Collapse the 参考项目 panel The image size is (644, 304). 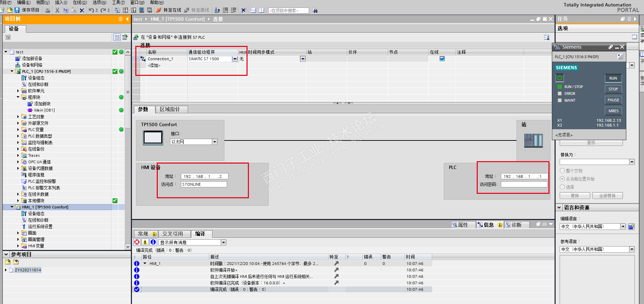[6, 254]
